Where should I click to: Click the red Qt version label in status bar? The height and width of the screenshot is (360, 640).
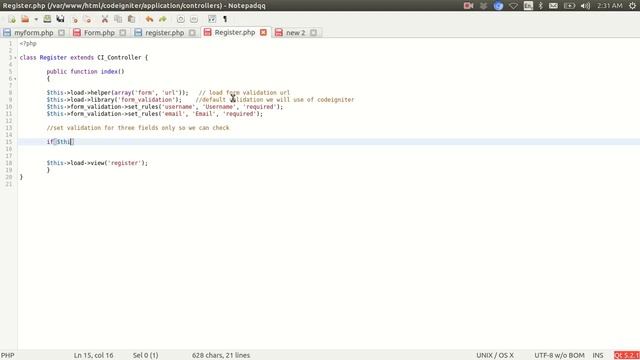[x=627, y=355]
